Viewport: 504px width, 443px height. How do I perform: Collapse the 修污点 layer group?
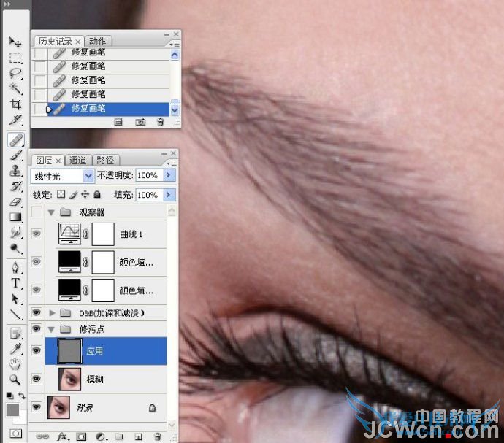(51, 329)
